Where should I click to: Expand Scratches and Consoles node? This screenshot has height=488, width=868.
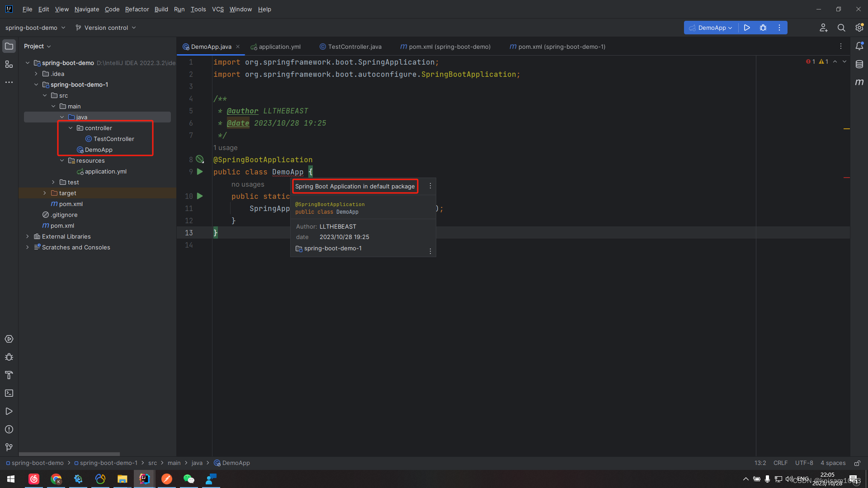click(x=28, y=247)
